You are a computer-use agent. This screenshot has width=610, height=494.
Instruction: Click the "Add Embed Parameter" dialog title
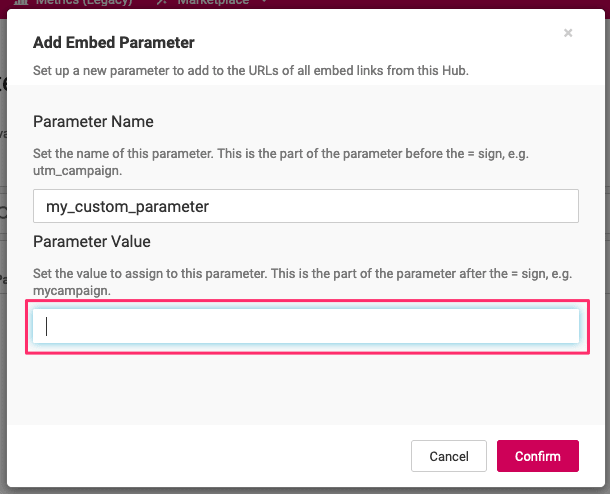pos(114,42)
